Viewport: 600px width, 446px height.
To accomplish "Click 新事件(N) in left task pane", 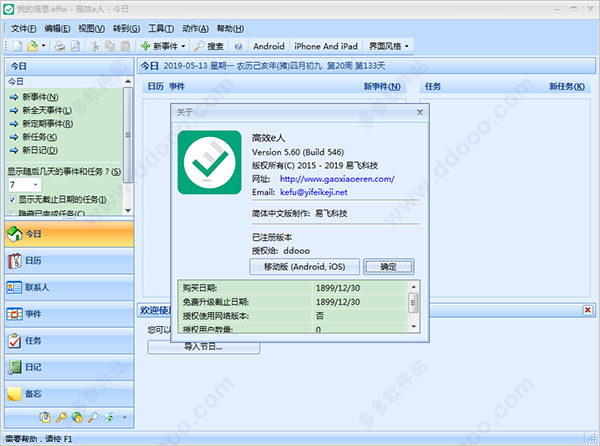I will pyautogui.click(x=40, y=97).
